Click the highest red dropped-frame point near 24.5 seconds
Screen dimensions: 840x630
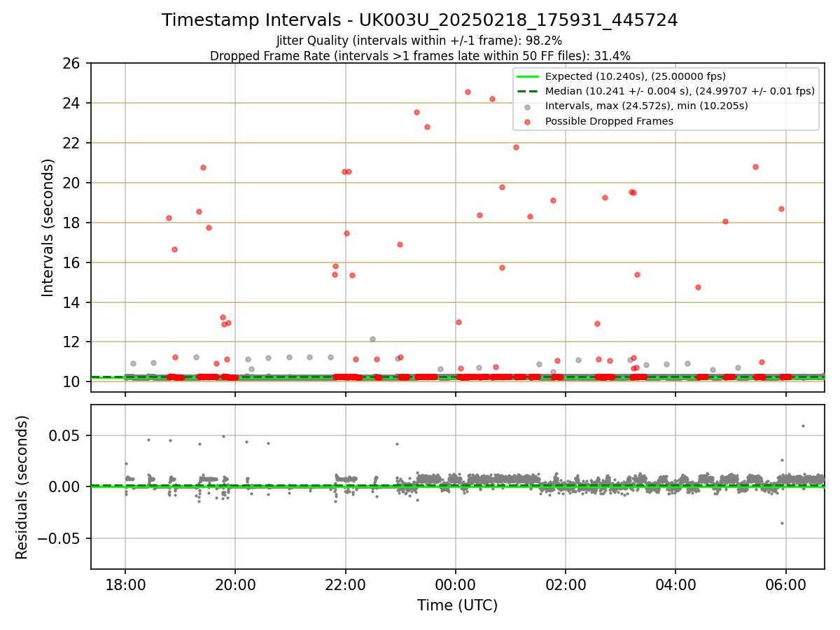[468, 92]
